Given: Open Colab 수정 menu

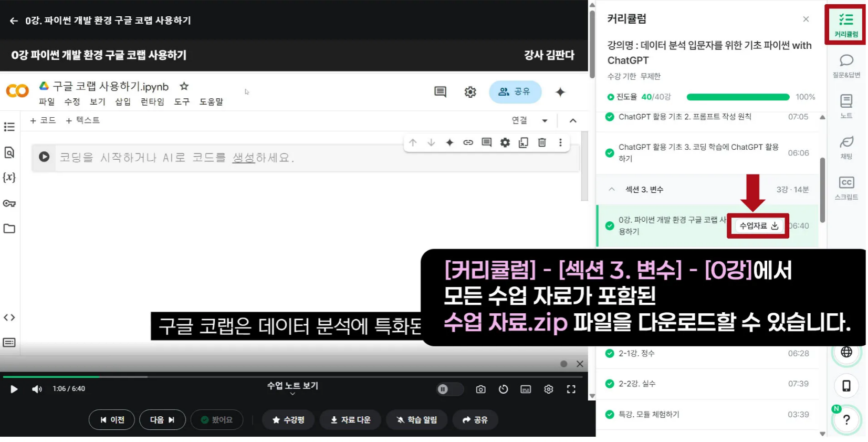Looking at the screenshot, I should tap(72, 102).
